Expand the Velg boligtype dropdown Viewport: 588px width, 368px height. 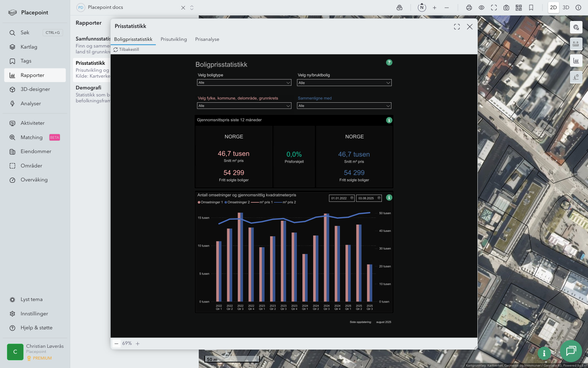(x=244, y=83)
